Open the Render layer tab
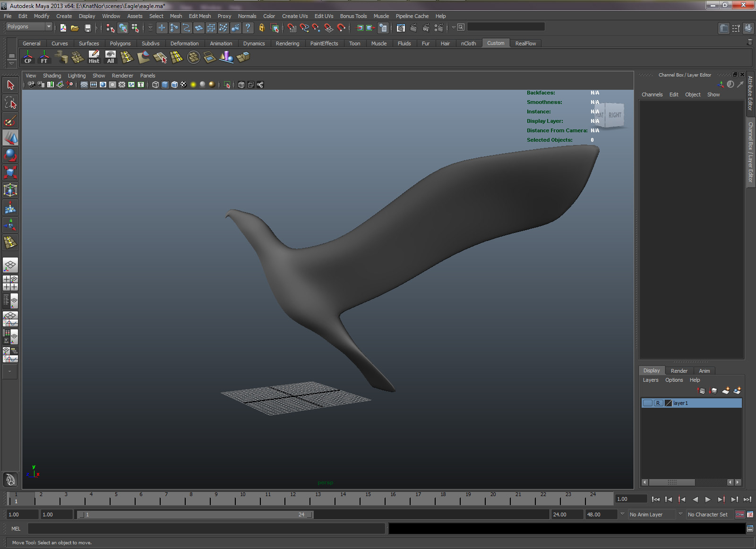756x549 pixels. tap(679, 371)
